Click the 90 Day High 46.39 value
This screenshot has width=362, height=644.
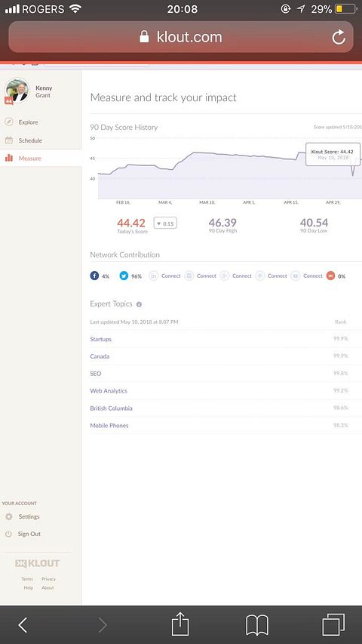pyautogui.click(x=222, y=223)
